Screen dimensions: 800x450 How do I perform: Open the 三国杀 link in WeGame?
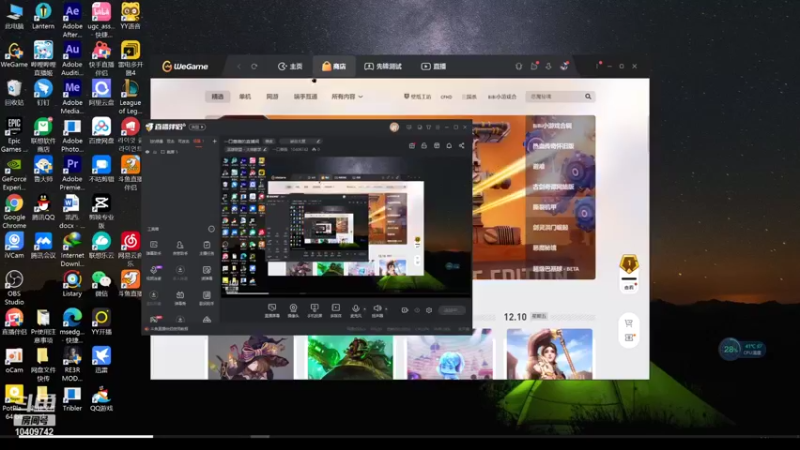coord(469,96)
